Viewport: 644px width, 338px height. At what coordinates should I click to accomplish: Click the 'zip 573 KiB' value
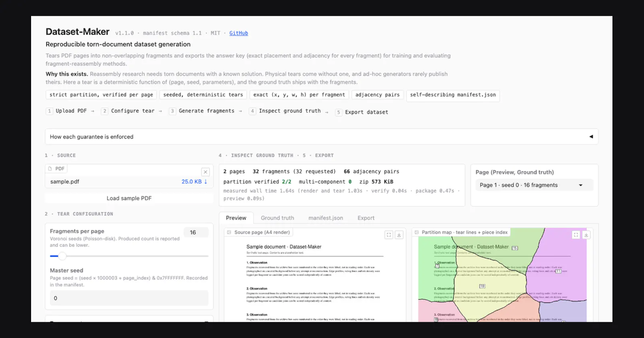pos(376,182)
